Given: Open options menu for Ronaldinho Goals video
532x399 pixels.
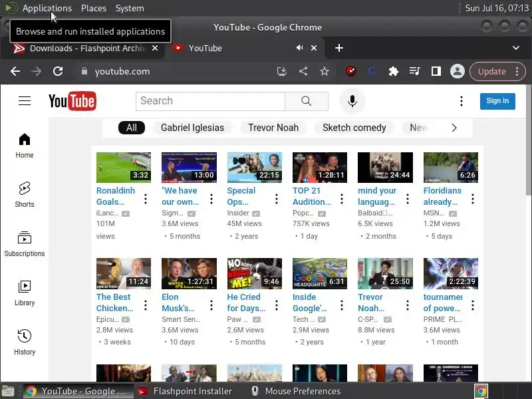Looking at the screenshot, I should click(146, 199).
